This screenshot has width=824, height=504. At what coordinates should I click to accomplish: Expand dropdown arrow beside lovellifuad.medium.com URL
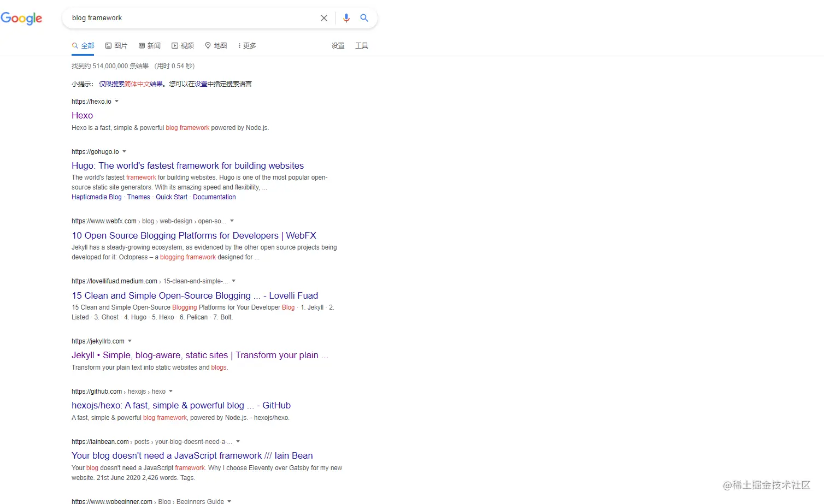[234, 281]
